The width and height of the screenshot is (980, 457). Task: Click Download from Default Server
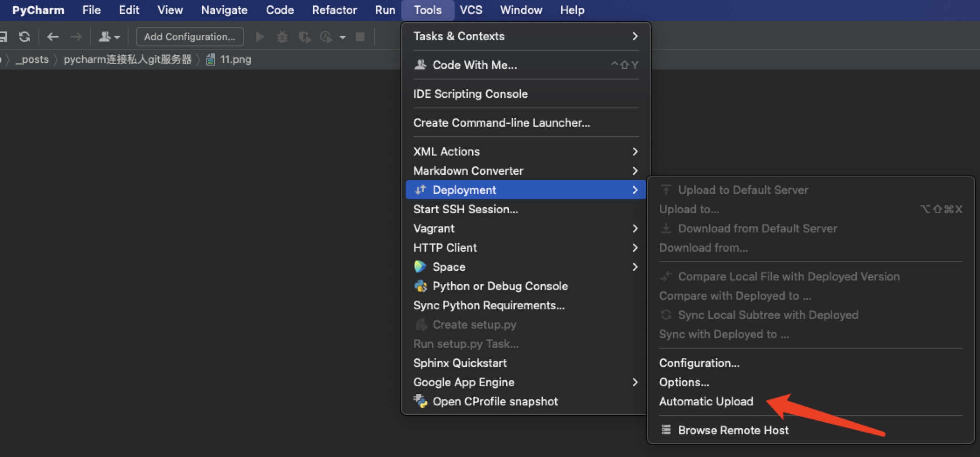pyautogui.click(x=811, y=228)
